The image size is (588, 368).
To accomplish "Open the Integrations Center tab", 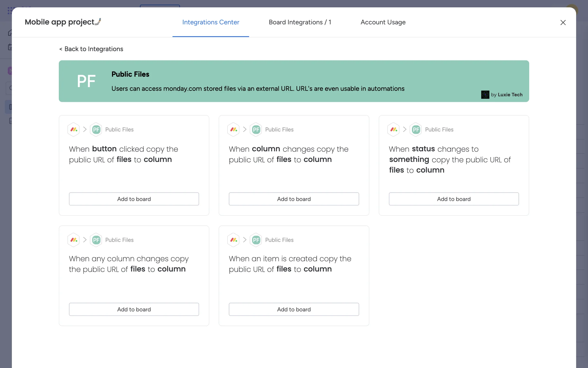I will 211,22.
